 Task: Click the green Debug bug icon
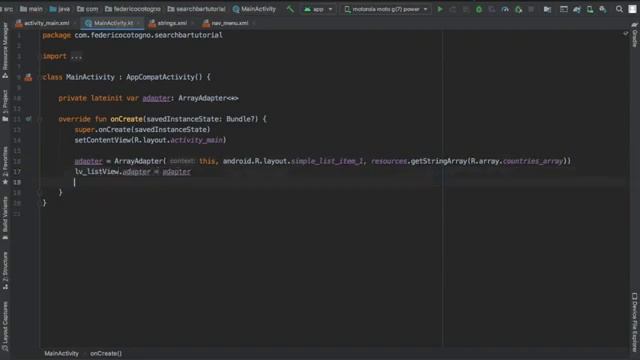479,9
